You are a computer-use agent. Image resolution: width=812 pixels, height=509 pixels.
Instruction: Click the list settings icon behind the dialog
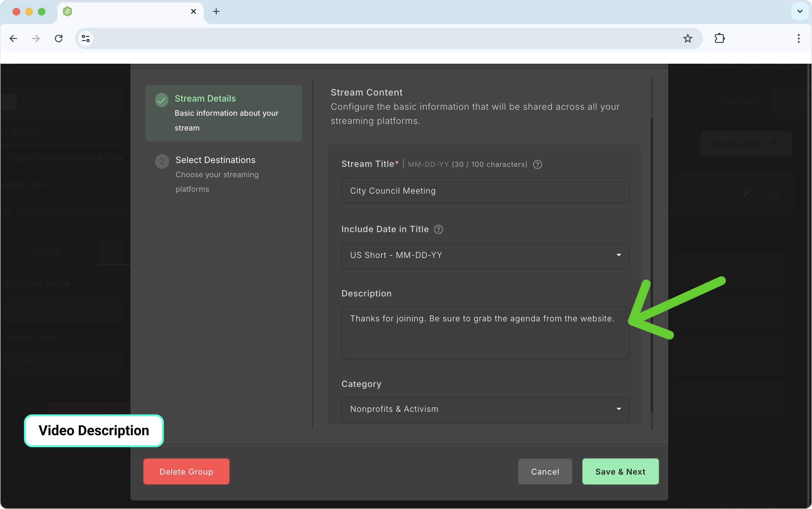point(773,193)
